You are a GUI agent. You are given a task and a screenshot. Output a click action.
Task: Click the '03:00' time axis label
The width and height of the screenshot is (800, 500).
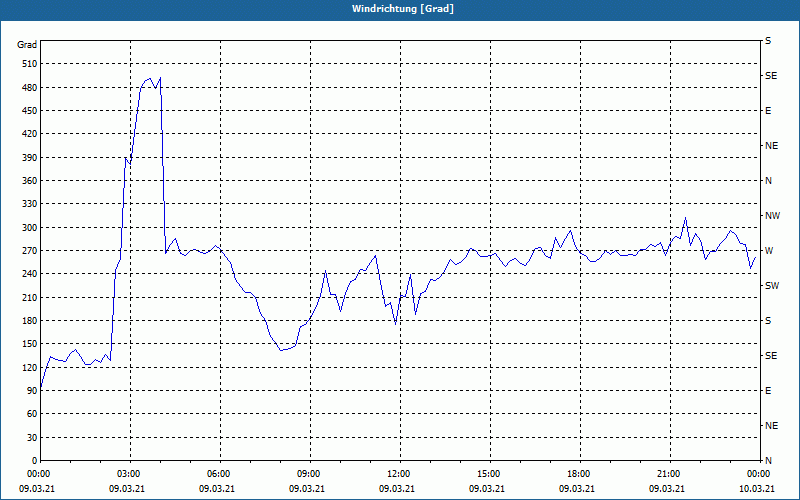129,473
